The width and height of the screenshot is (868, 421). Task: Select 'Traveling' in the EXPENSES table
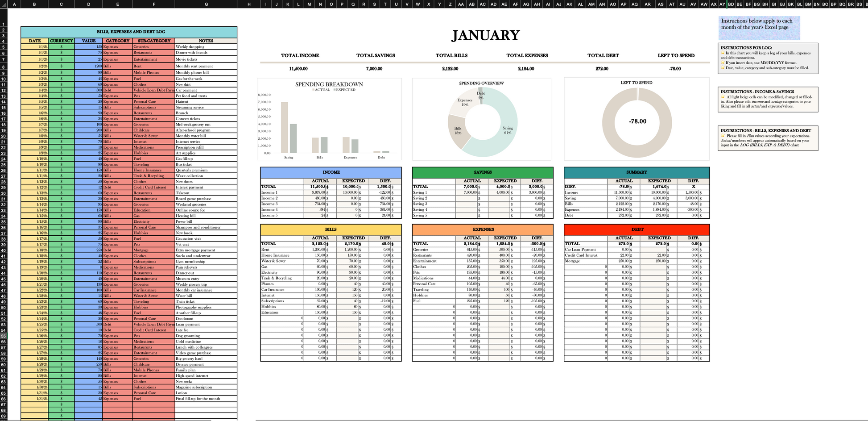(x=434, y=290)
